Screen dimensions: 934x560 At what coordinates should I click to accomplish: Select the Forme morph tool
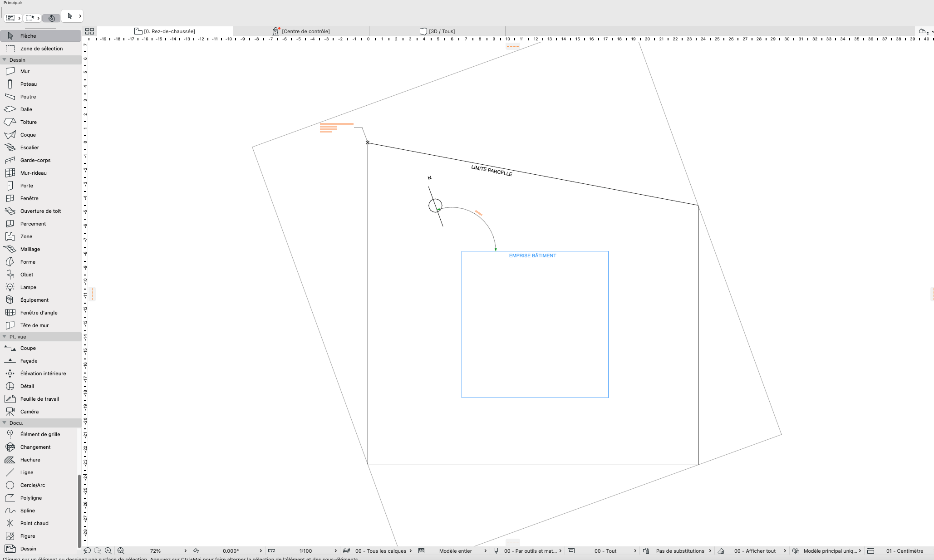tap(41, 262)
